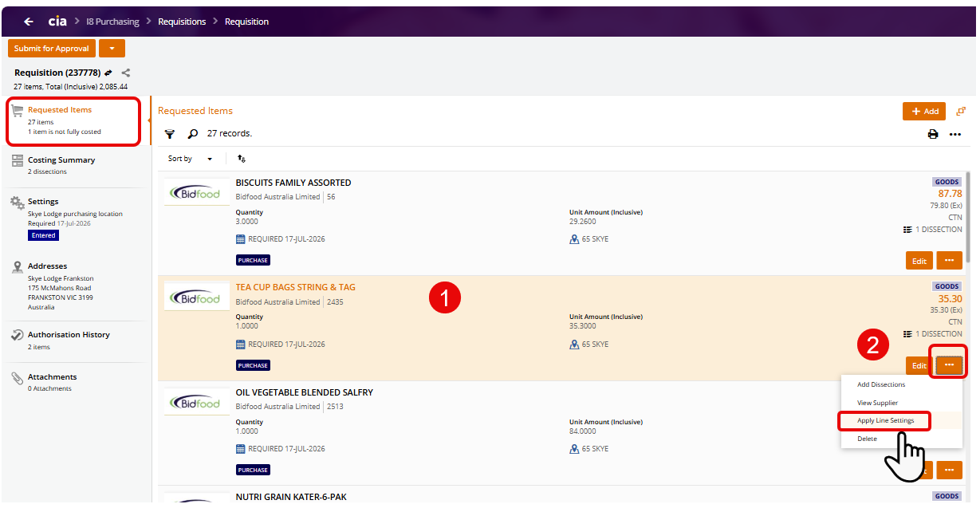Click the search magnifier icon

(193, 134)
